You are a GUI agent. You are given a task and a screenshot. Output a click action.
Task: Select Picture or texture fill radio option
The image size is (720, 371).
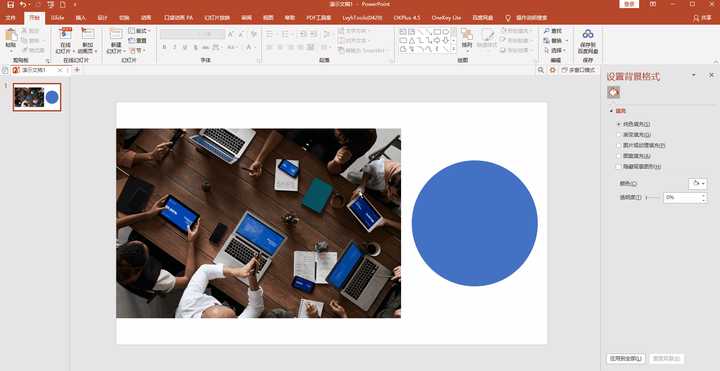pyautogui.click(x=619, y=145)
